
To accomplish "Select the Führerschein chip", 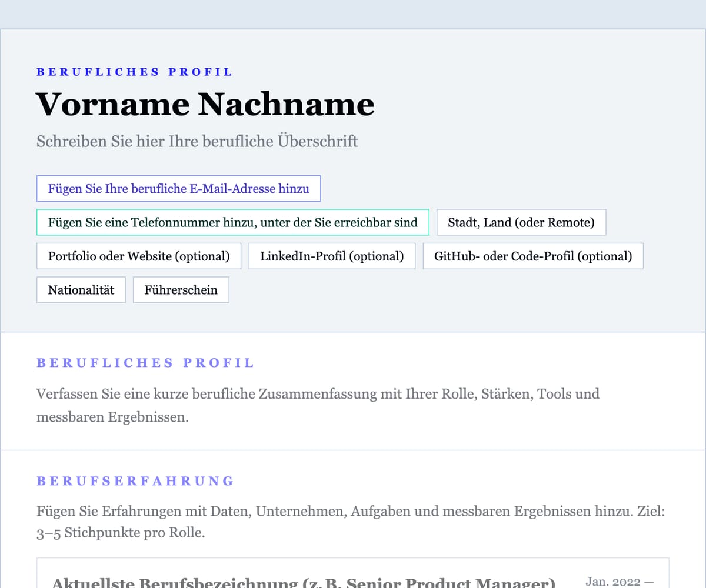I will [181, 289].
